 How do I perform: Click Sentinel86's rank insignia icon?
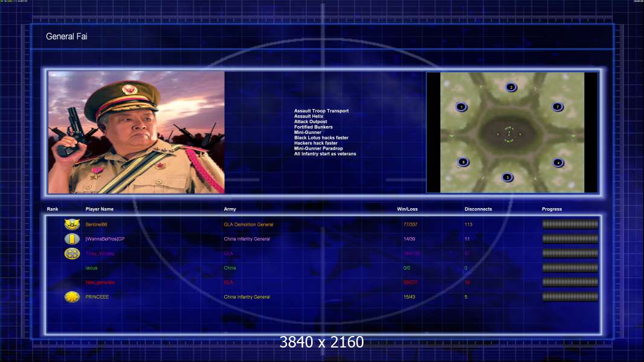click(x=72, y=224)
